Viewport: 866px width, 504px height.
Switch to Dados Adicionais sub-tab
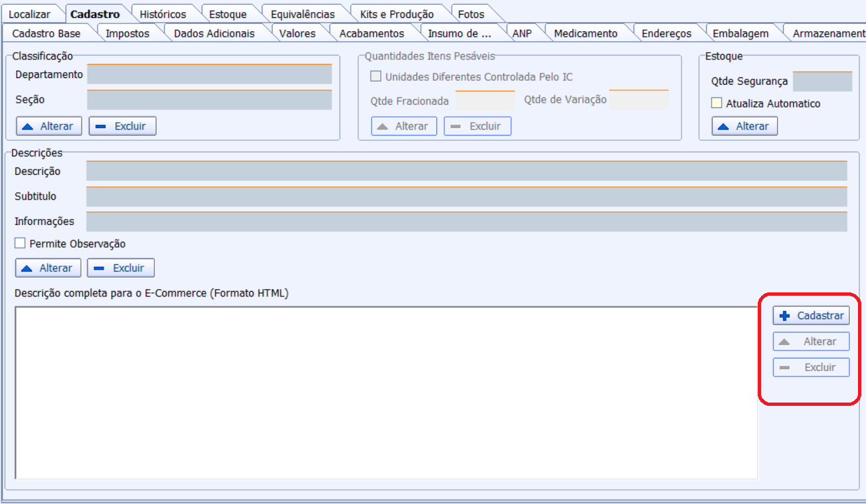[x=214, y=33]
